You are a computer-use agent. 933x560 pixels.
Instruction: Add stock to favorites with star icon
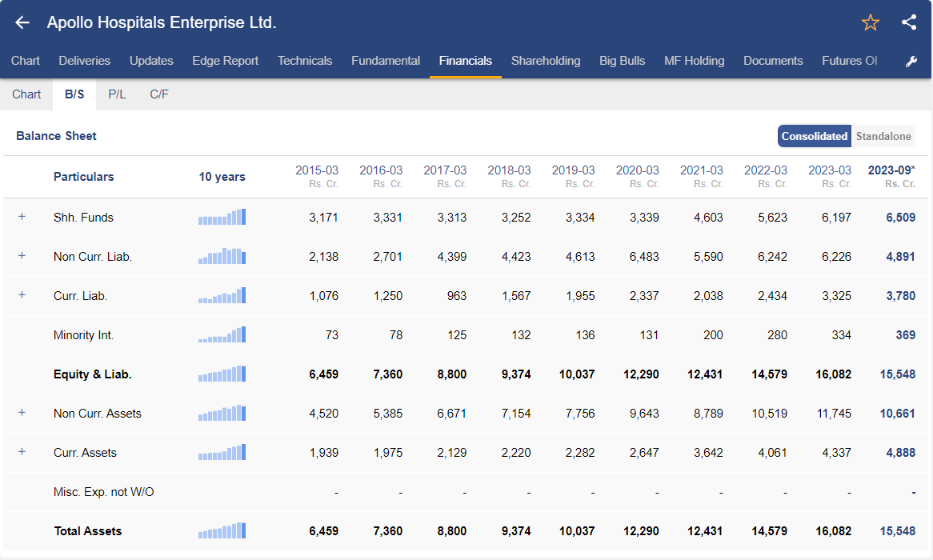(870, 22)
